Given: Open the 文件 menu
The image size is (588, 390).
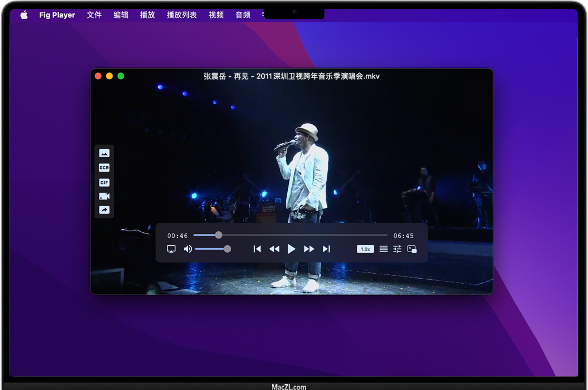Looking at the screenshot, I should coord(94,15).
